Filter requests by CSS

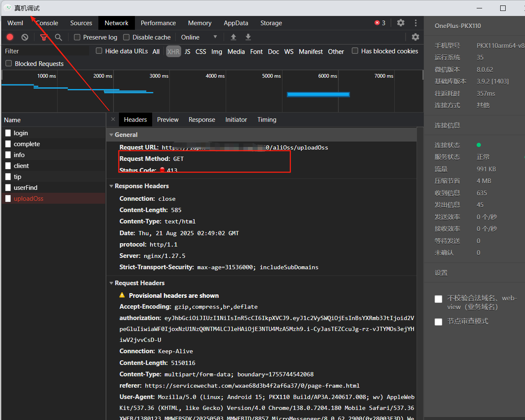(x=201, y=52)
